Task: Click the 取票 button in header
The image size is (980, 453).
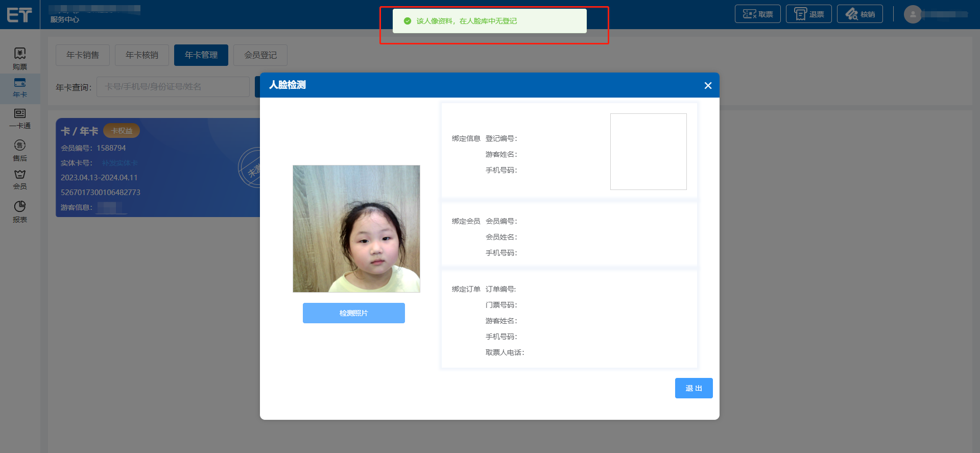Action: click(757, 14)
